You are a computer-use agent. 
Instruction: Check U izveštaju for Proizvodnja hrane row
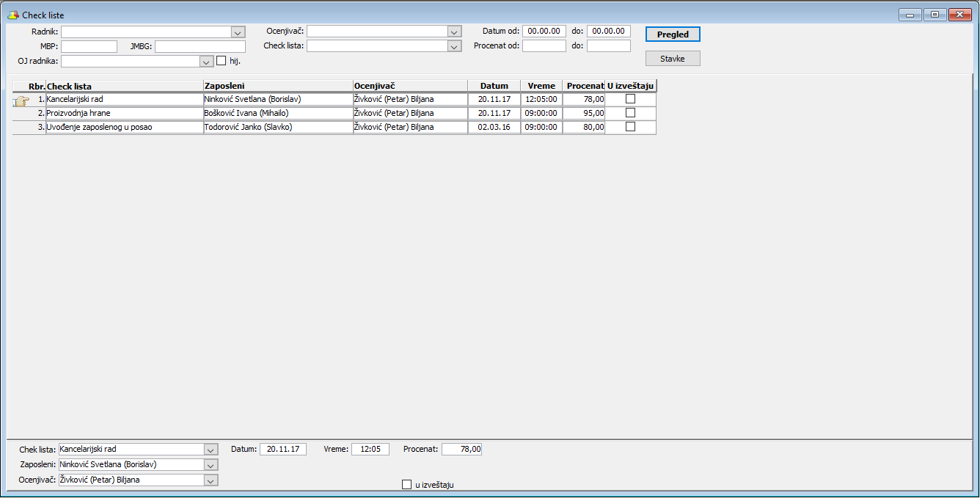(630, 113)
